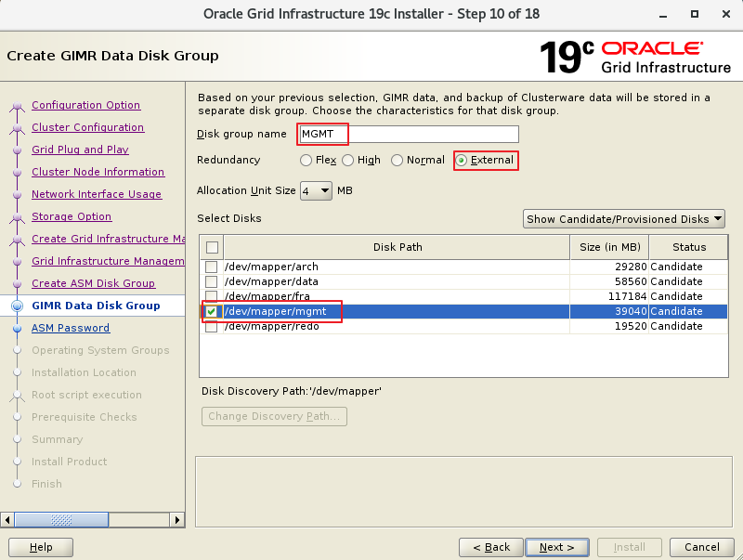Select the Normal redundancy radio button
The width and height of the screenshot is (743, 560).
pos(398,161)
